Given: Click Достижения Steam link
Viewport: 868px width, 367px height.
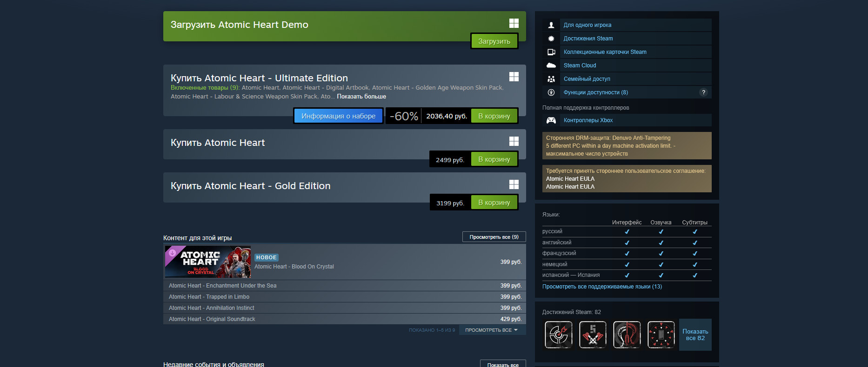Looking at the screenshot, I should [x=588, y=39].
